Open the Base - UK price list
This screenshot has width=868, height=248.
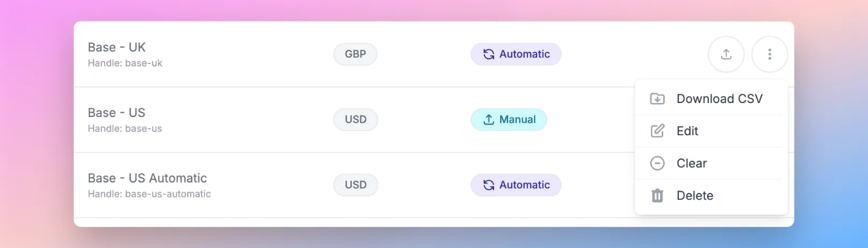point(117,47)
